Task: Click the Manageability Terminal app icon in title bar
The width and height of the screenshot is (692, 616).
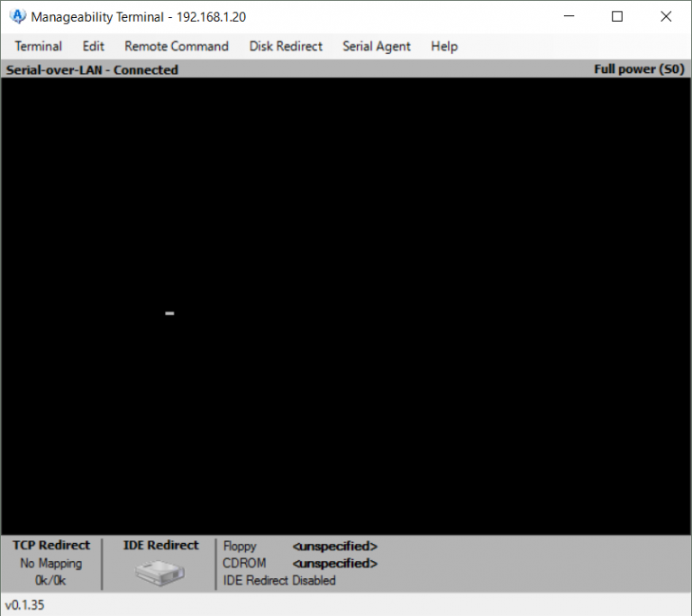Action: pos(17,16)
